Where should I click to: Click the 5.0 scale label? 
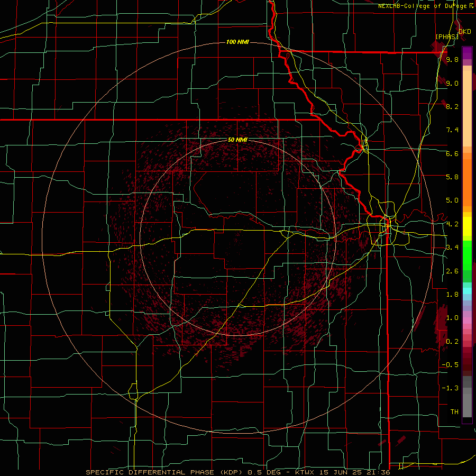pos(452,200)
